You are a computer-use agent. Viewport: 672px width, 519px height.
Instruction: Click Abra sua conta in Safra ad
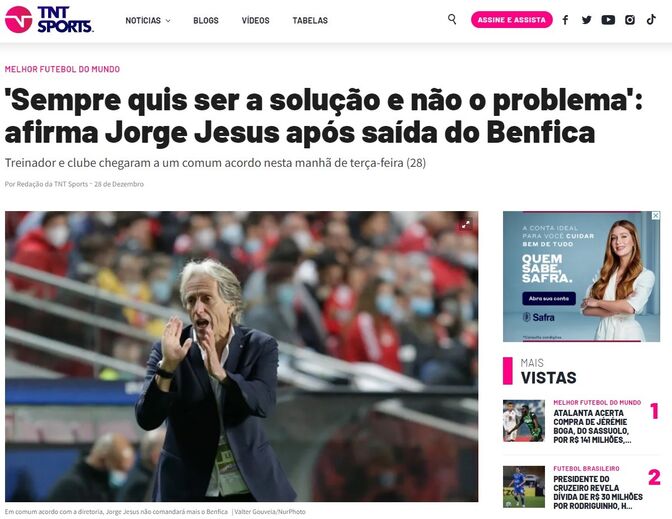[549, 298]
